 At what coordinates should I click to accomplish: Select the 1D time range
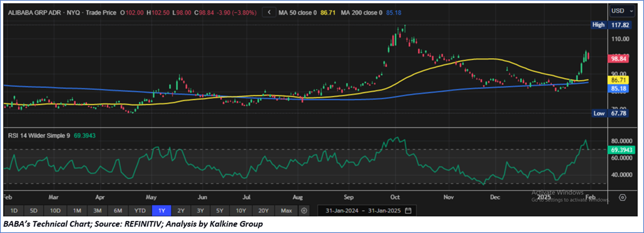click(x=14, y=210)
